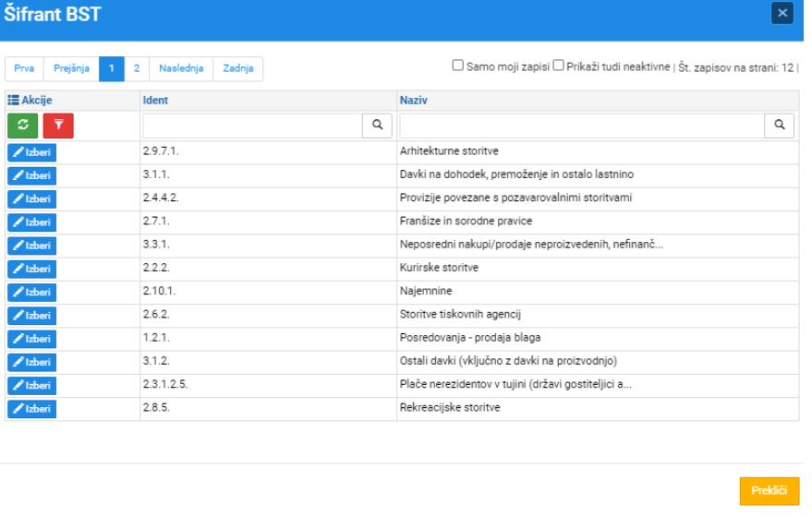This screenshot has width=812, height=516.
Task: Select Izberi for Ostali davki row
Action: click(31, 362)
